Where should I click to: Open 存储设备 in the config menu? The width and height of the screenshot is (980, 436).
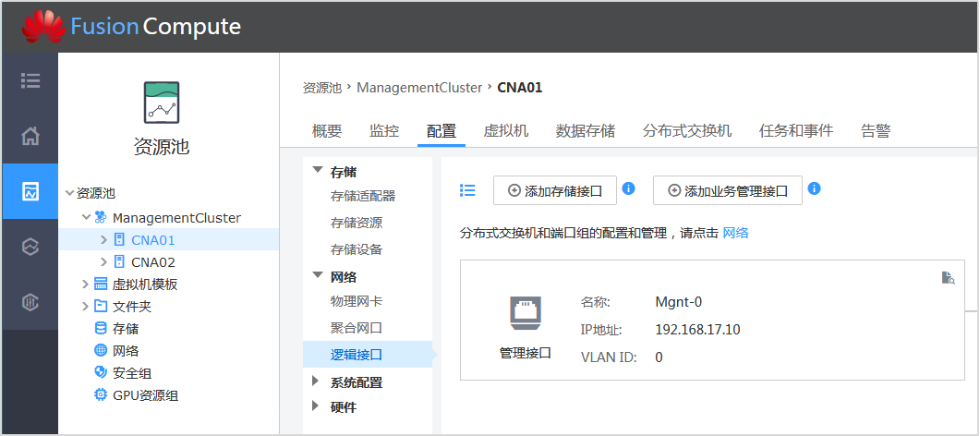pyautogui.click(x=357, y=249)
